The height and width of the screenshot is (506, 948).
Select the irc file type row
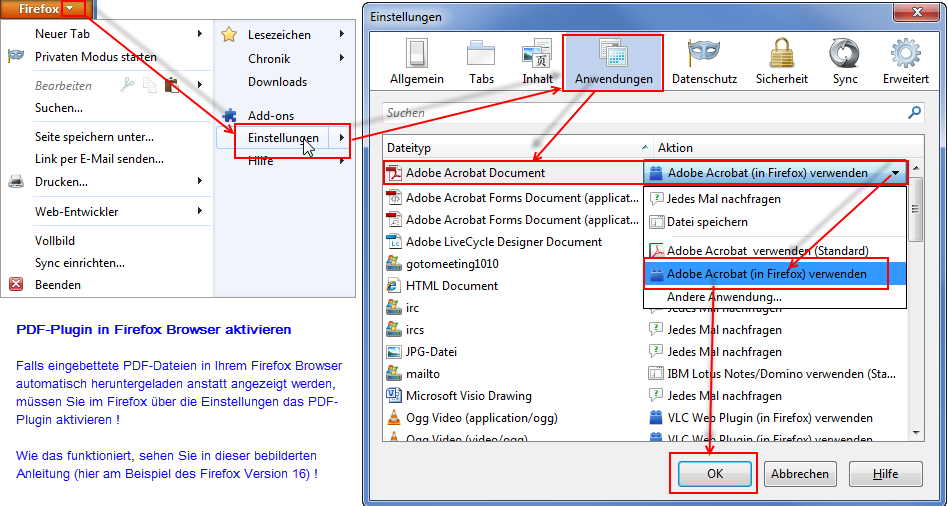[512, 308]
